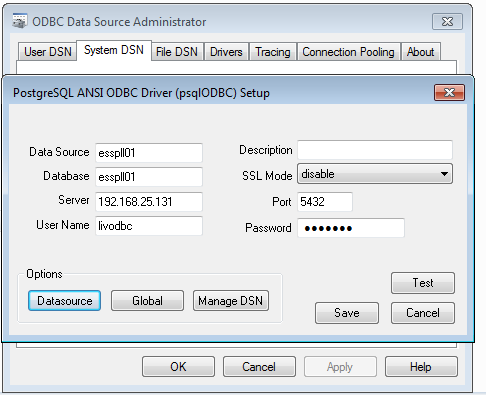
Task: Open the About tab
Action: coord(420,52)
